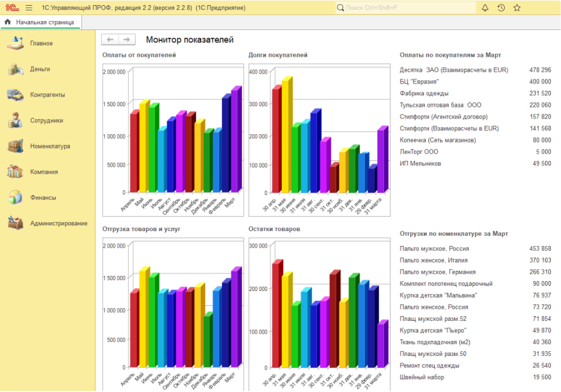The image size is (561, 392).
Task: Open the Остатки товаров heading
Action: pyautogui.click(x=274, y=229)
